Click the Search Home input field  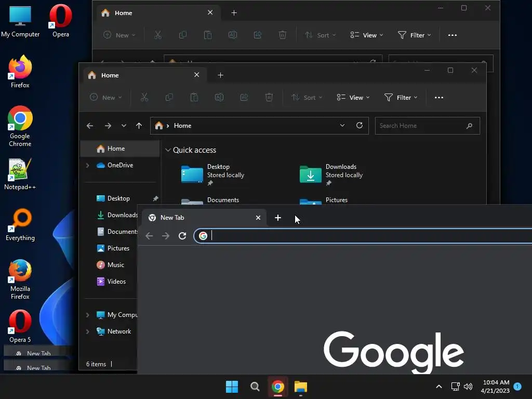[428, 126]
